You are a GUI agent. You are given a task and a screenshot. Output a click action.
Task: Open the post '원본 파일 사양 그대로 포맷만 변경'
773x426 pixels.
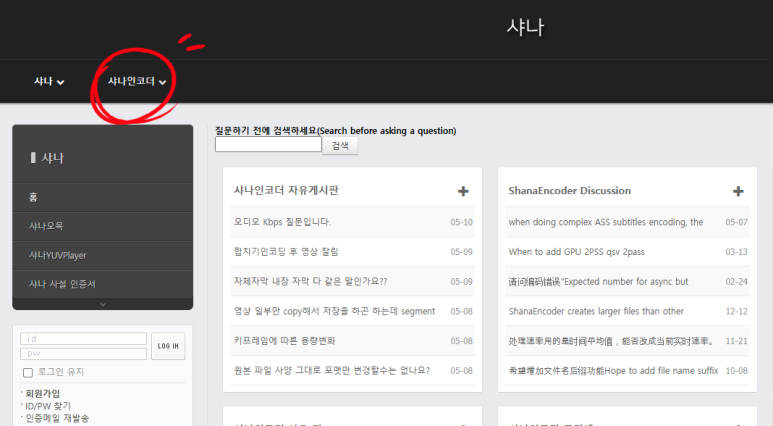[x=332, y=370]
